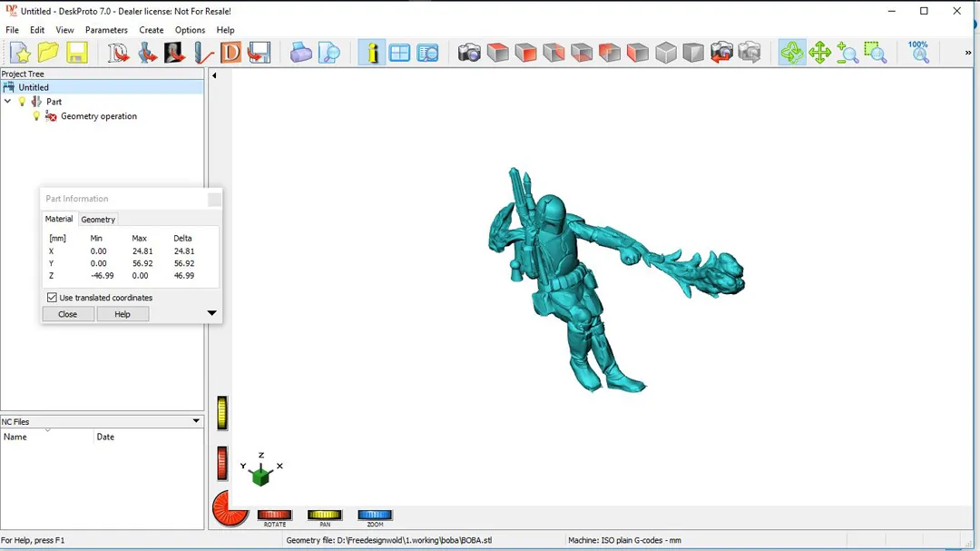Activate the green mouse rotate tool
Image resolution: width=980 pixels, height=551 pixels.
coord(792,53)
